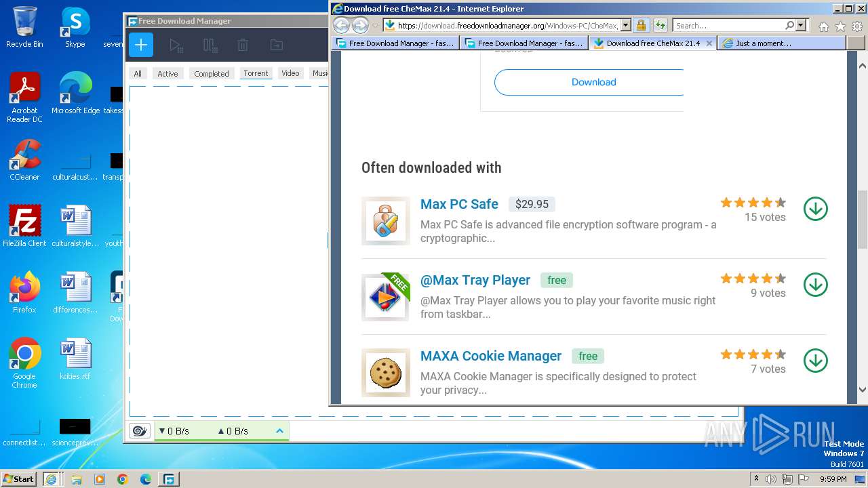Expand the speed panel chevron in FDM

(x=279, y=431)
